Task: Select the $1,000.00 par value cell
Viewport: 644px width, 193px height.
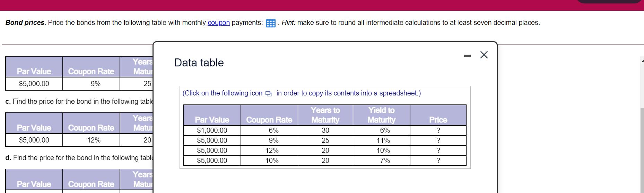Action: [x=212, y=130]
